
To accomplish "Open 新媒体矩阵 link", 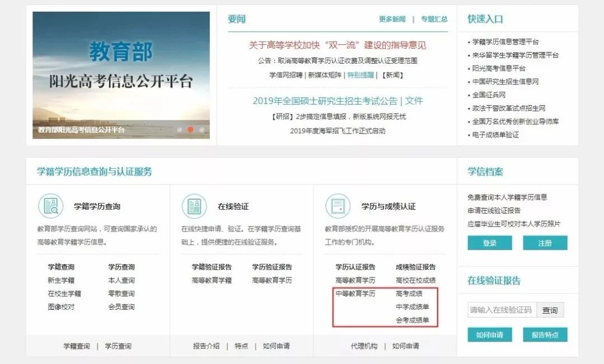I will (325, 75).
